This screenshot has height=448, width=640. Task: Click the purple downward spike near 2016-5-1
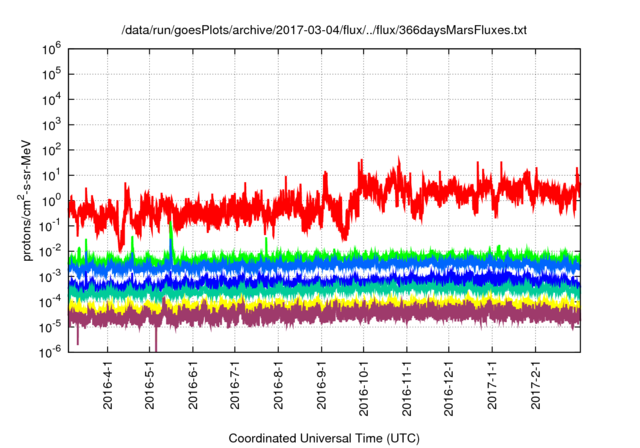pyautogui.click(x=156, y=339)
